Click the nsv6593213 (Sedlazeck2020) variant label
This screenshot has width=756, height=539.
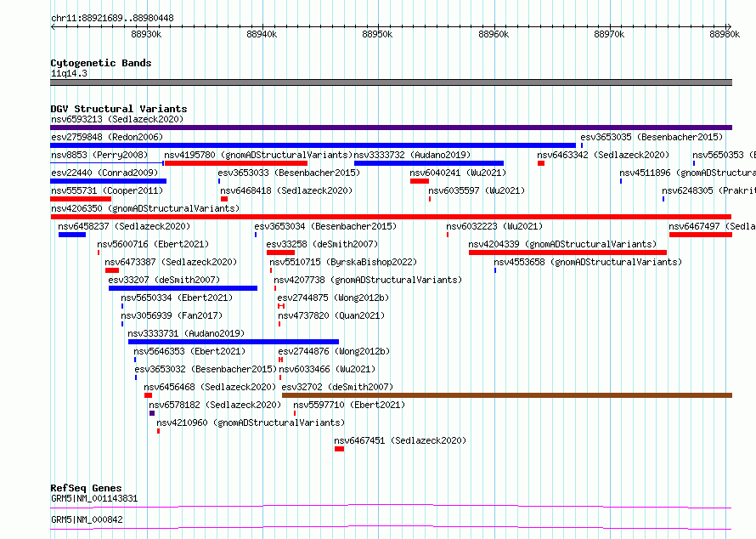click(x=117, y=119)
